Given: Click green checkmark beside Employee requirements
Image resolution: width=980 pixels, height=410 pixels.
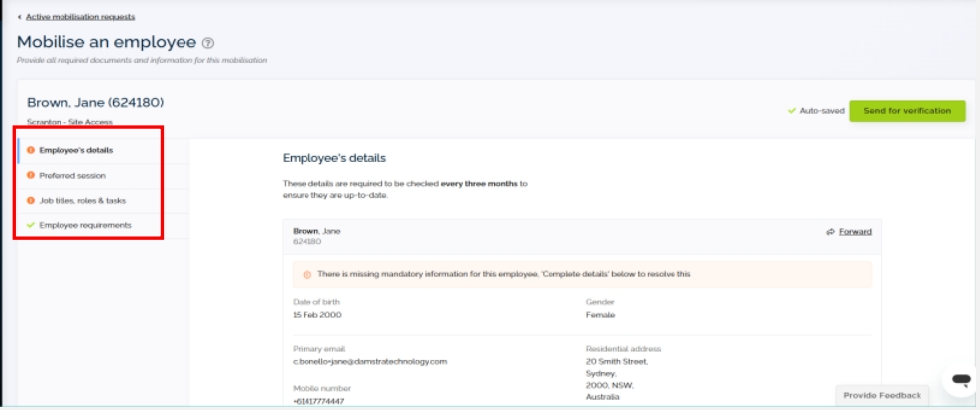Looking at the screenshot, I should point(31,226).
